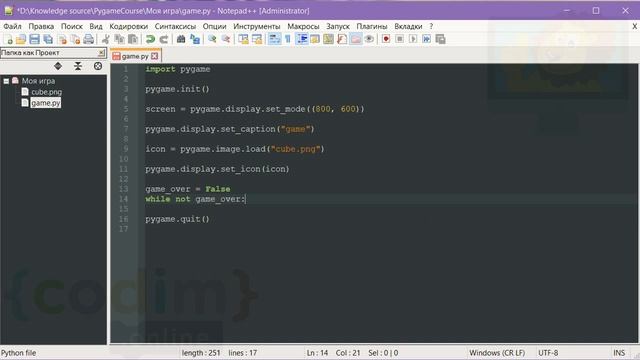
Task: Click the Close All documents toolbar icon
Action: pos(76,39)
